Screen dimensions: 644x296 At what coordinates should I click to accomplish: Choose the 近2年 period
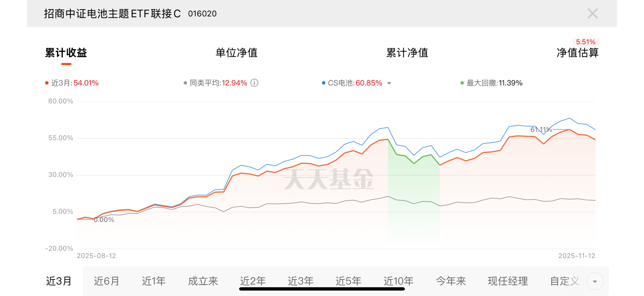pyautogui.click(x=252, y=281)
